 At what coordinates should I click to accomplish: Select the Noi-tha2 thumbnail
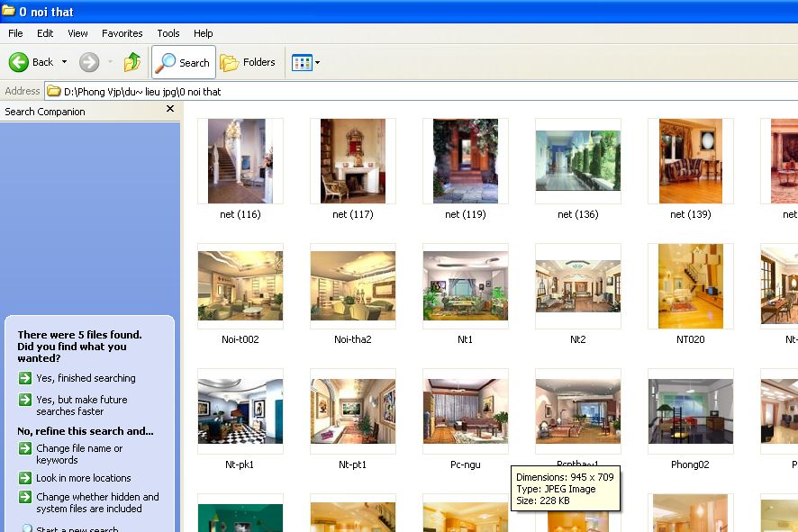tap(353, 286)
